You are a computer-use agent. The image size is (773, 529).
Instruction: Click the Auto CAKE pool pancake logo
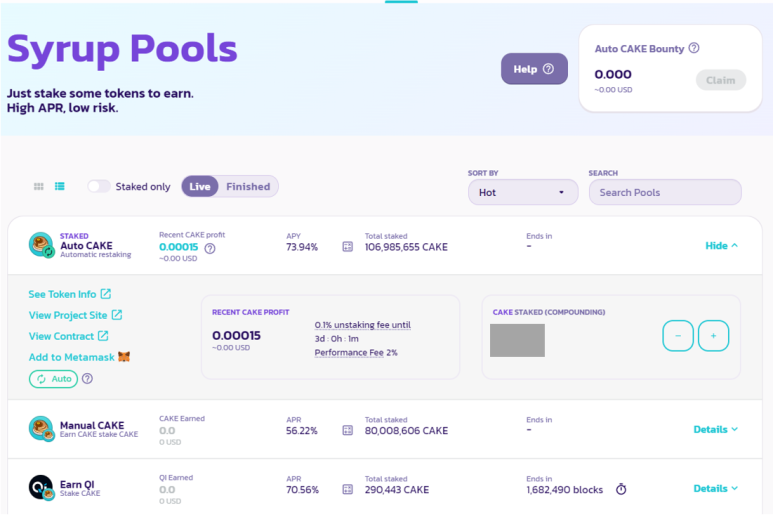(x=41, y=245)
